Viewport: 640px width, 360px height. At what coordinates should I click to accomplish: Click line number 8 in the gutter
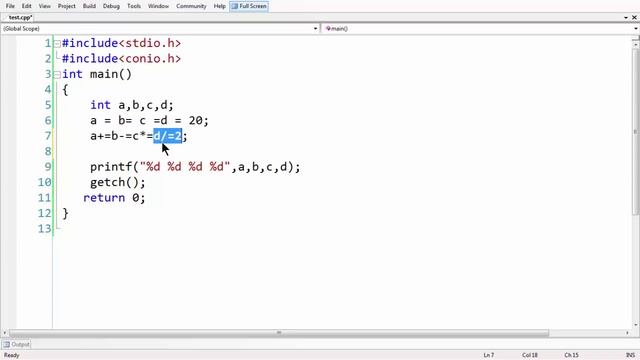pos(48,151)
